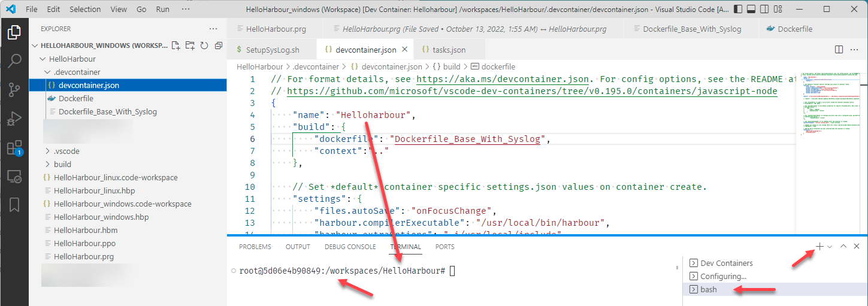Open Source Control view
868x306 pixels.
pyautogui.click(x=14, y=90)
